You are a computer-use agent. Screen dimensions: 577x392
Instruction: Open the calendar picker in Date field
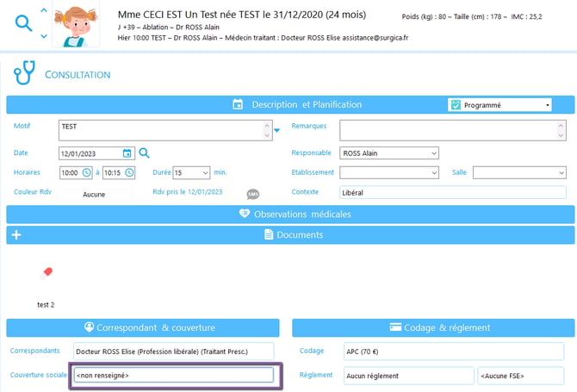pos(127,153)
